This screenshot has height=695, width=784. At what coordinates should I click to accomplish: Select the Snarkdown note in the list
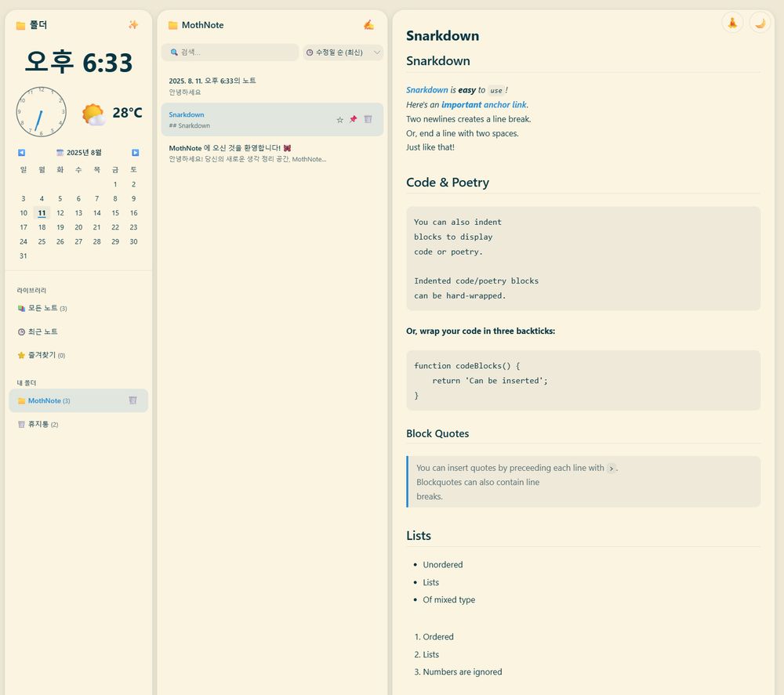click(272, 119)
